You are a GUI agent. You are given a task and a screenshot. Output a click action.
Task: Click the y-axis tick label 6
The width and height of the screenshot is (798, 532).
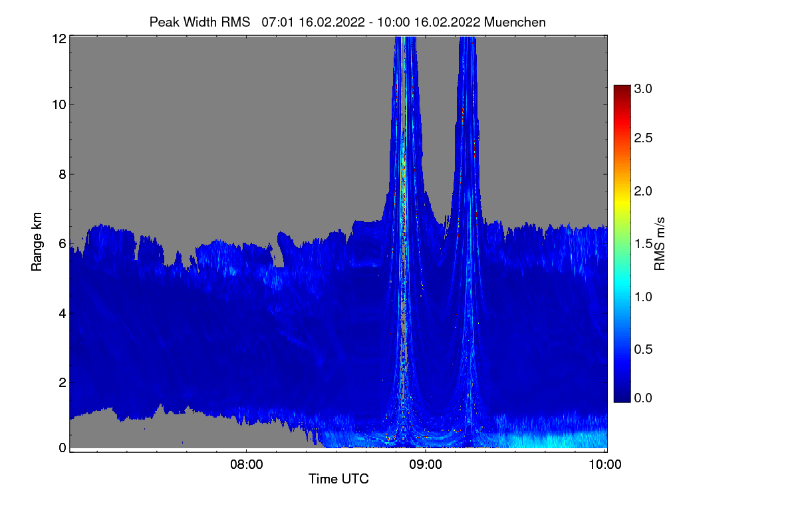pyautogui.click(x=62, y=243)
